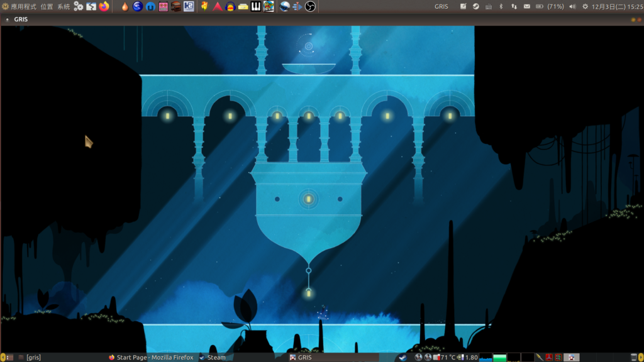This screenshot has width=644, height=362.
Task: Open the battery indicator showing 71%
Action: tap(550, 6)
